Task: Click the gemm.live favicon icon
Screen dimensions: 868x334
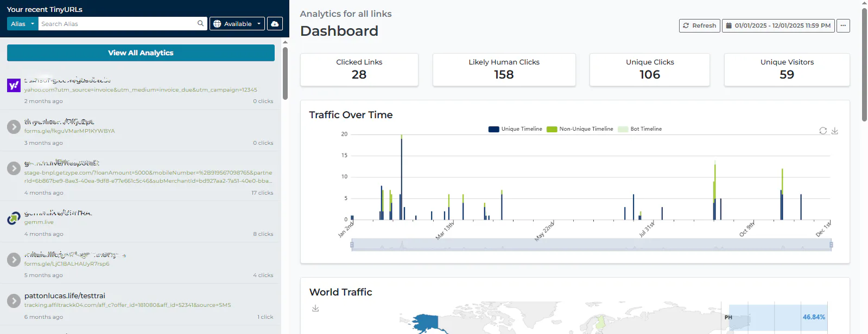Action: click(14, 219)
